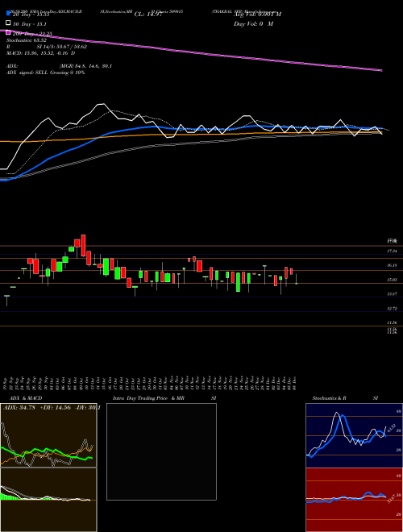Viewport: 403px width, 532px height.
Task: Click the 13.87 price axis label
Action: (392, 294)
